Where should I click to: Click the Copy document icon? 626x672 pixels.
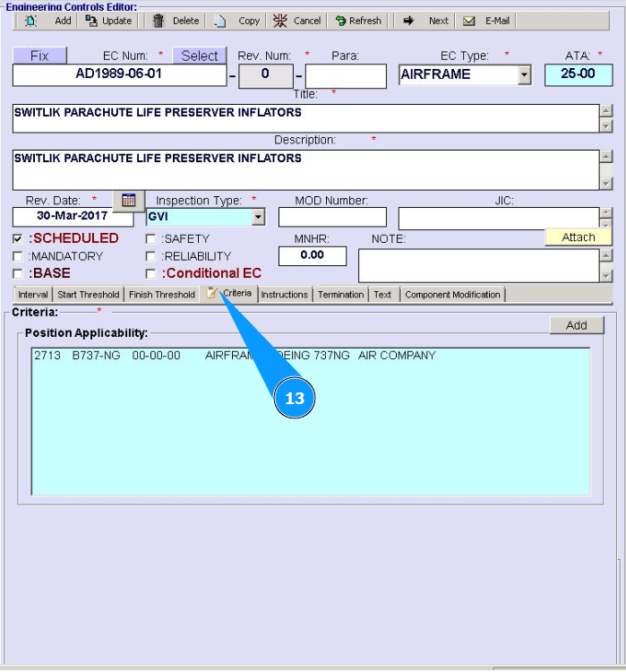pos(219,21)
